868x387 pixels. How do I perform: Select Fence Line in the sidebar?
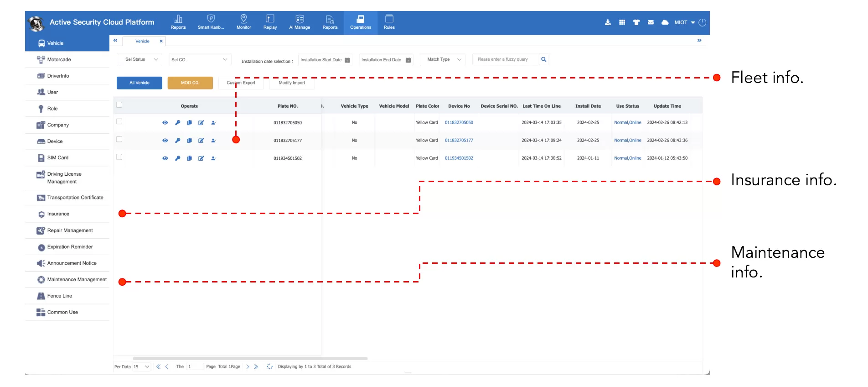67,296
